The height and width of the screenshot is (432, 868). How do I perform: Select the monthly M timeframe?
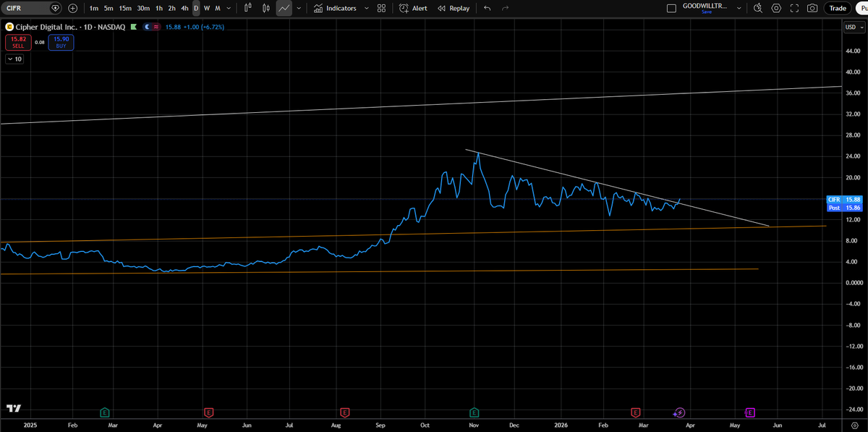tap(218, 8)
